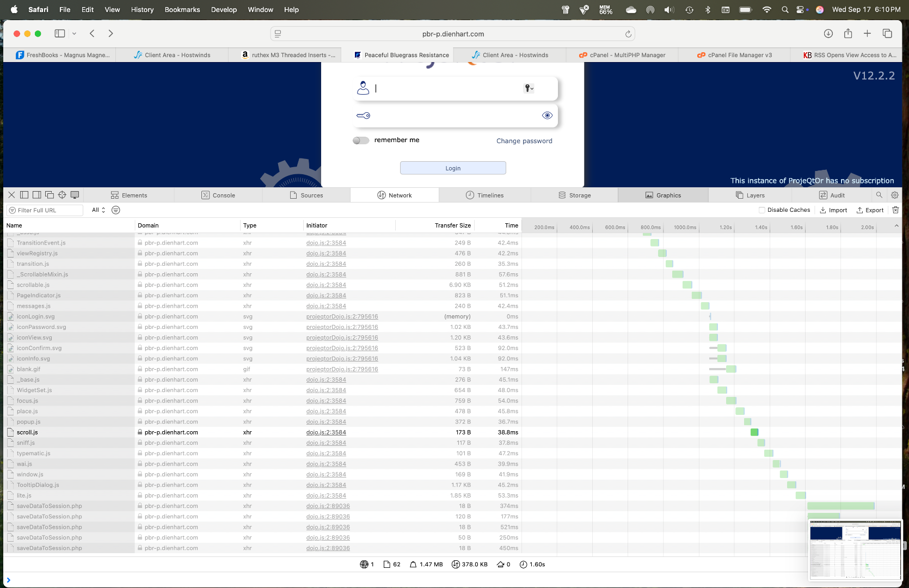
Task: Open the All resource type filter dropdown
Action: click(x=99, y=210)
